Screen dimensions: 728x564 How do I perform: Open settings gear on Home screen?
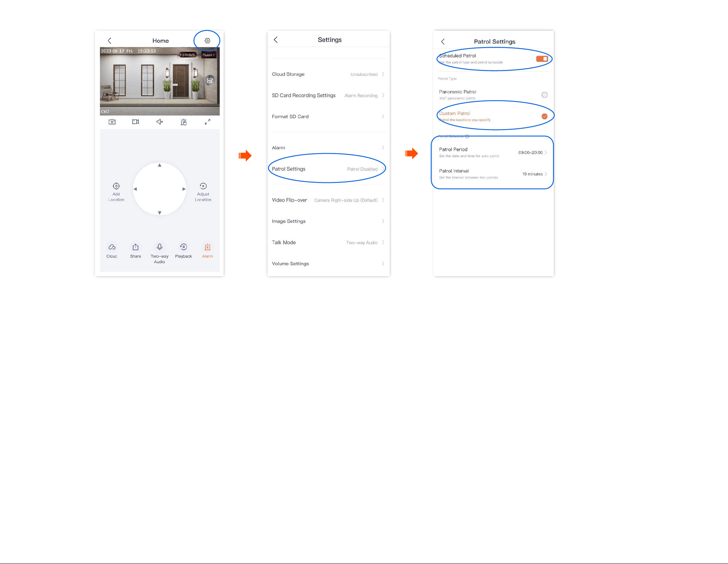click(x=207, y=40)
